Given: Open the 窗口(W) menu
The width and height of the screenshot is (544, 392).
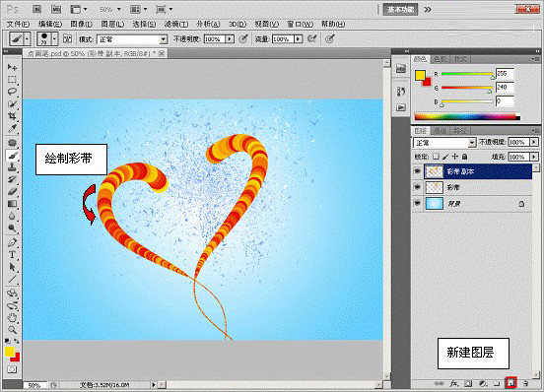Looking at the screenshot, I should click(x=300, y=24).
